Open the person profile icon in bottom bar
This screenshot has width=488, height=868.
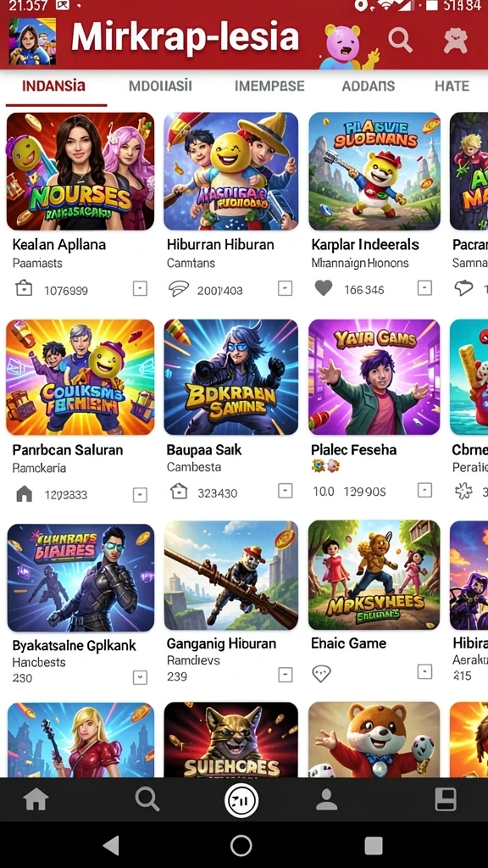pyautogui.click(x=326, y=799)
